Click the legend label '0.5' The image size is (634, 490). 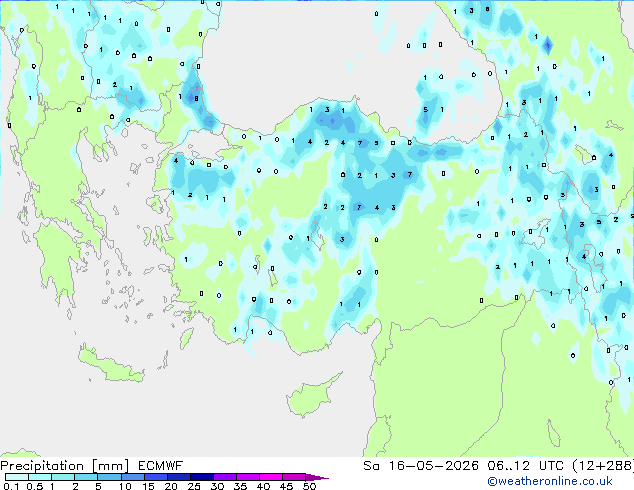34,486
